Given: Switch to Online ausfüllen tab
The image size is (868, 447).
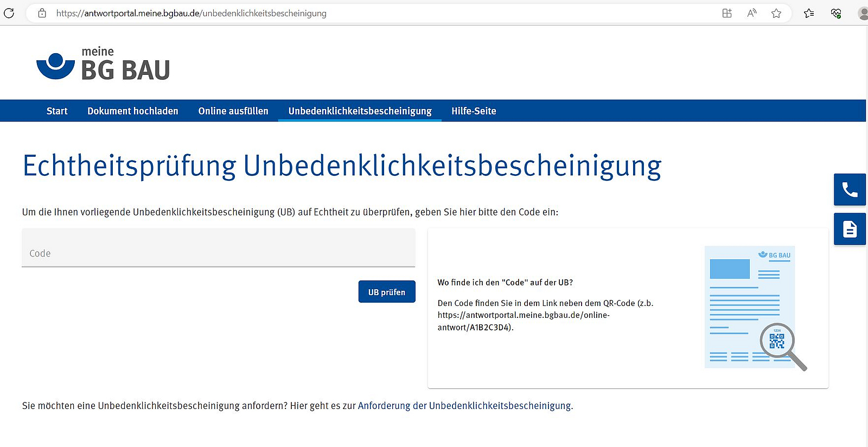Looking at the screenshot, I should point(233,111).
